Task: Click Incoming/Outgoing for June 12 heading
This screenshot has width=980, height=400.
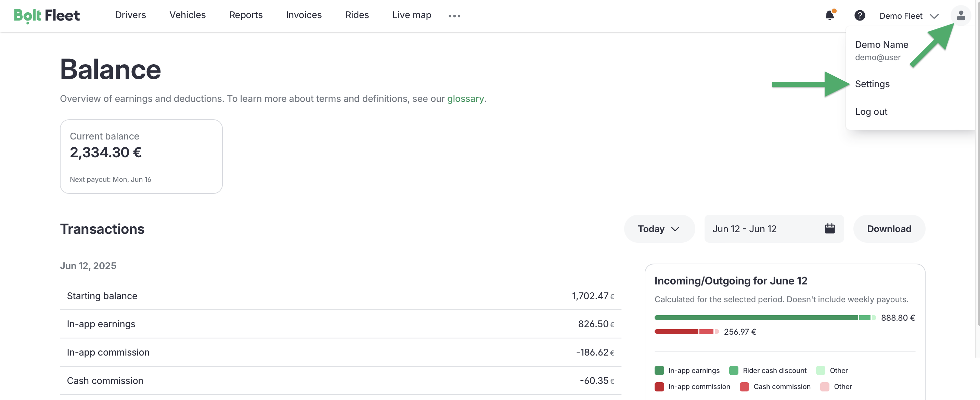Action: pos(731,281)
